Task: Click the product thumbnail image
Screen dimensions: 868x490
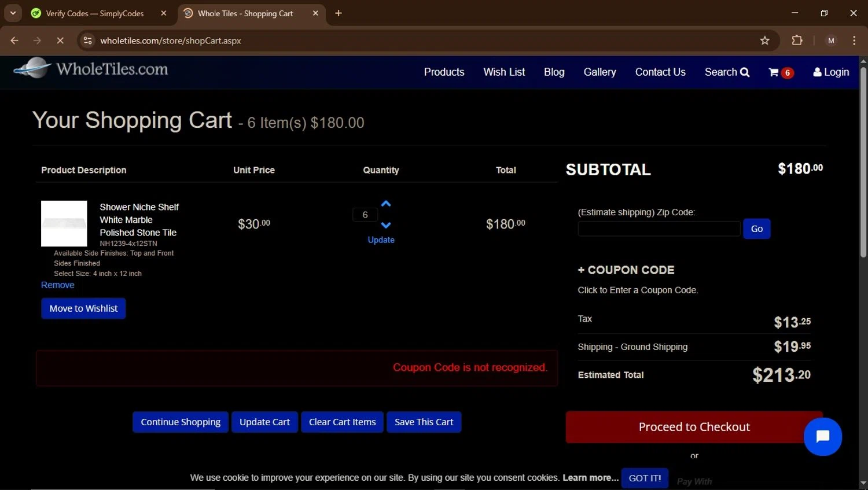Action: click(64, 223)
